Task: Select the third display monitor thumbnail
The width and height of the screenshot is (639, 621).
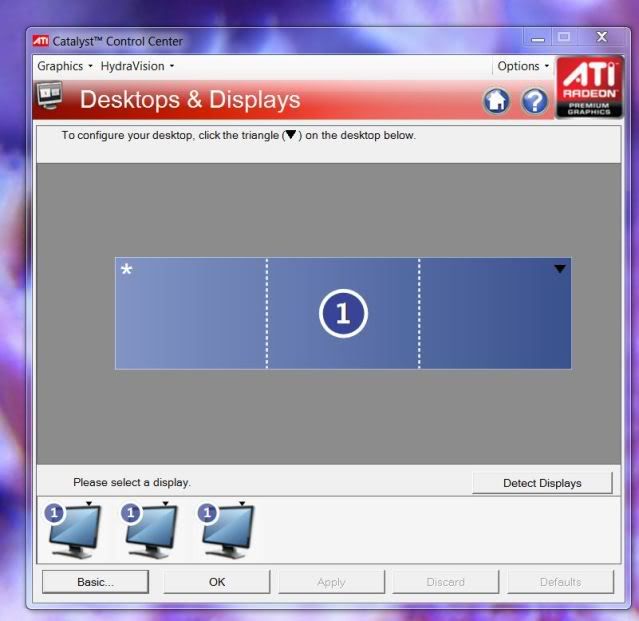Action: point(227,530)
